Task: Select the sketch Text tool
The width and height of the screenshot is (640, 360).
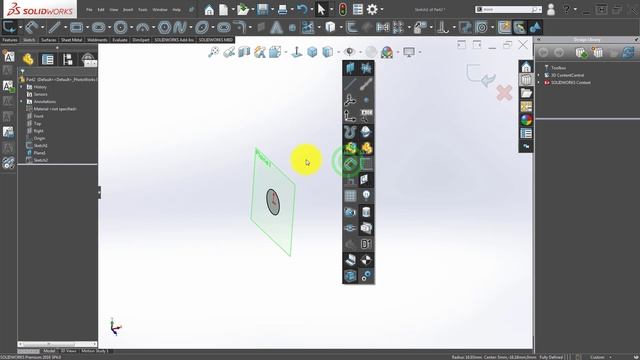Action: [x=277, y=27]
